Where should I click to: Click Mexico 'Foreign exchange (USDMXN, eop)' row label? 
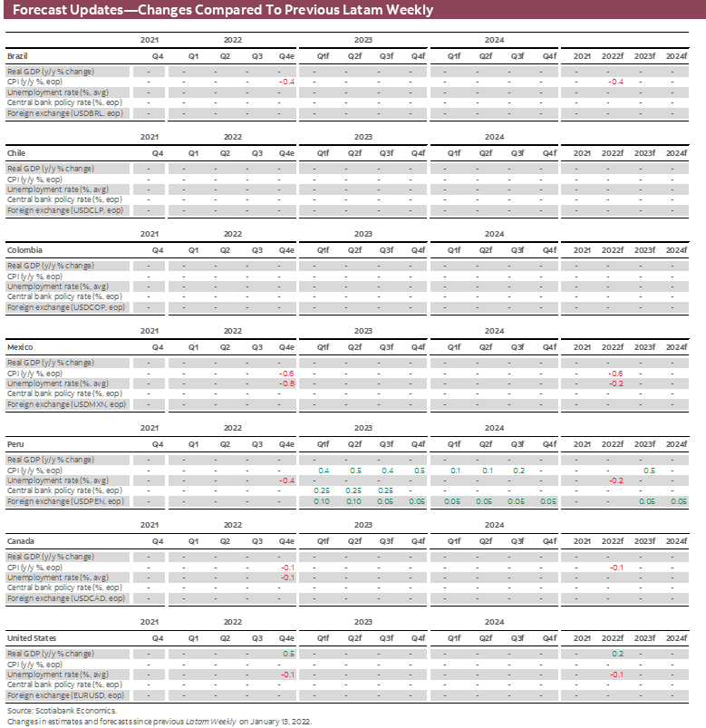click(66, 405)
